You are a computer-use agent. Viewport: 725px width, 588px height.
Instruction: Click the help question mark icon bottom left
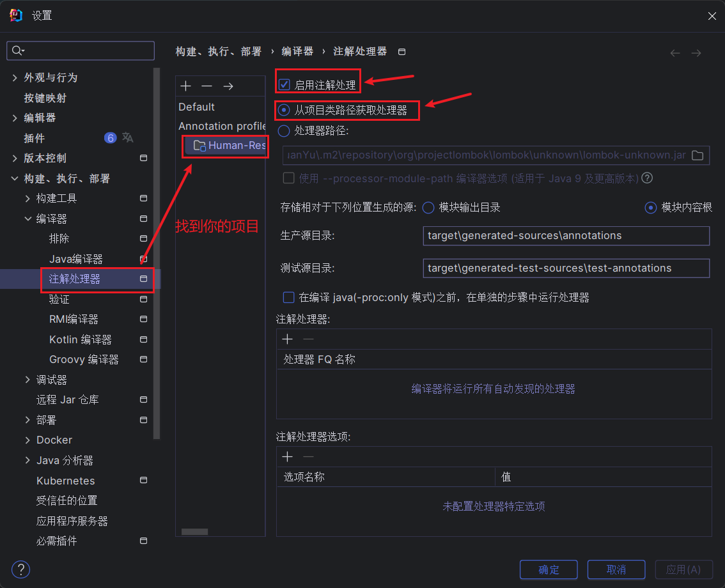pyautogui.click(x=20, y=569)
